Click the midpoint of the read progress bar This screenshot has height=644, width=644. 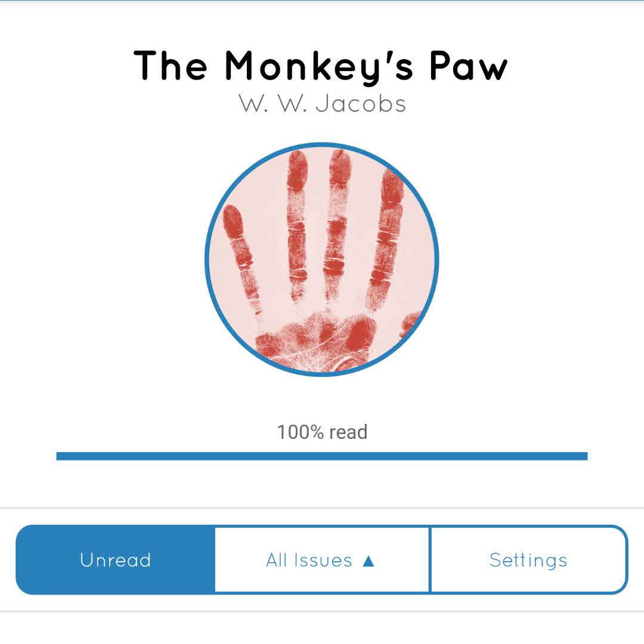coord(322,456)
